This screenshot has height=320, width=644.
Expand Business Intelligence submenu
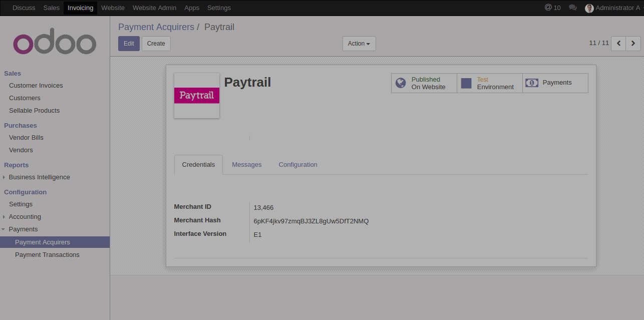39,177
